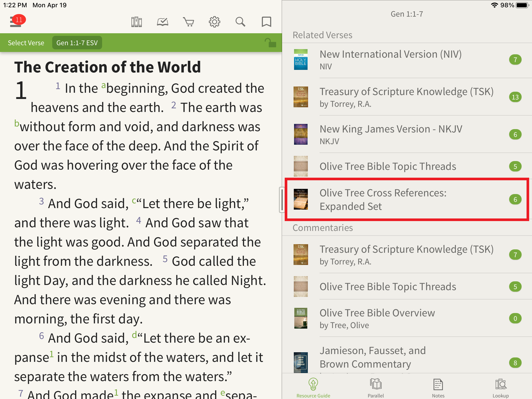Image resolution: width=532 pixels, height=399 pixels.
Task: Tap the 1:22 PM clock
Action: 15,5
